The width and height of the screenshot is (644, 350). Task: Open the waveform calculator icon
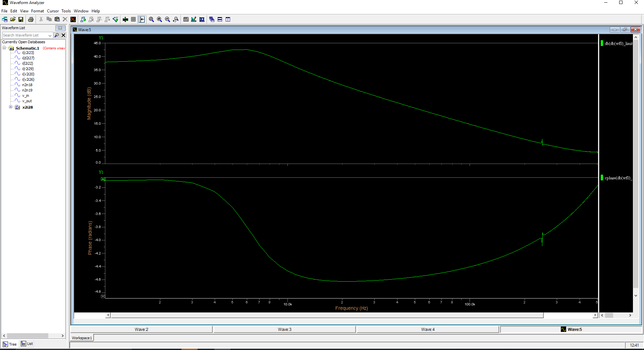pos(186,19)
